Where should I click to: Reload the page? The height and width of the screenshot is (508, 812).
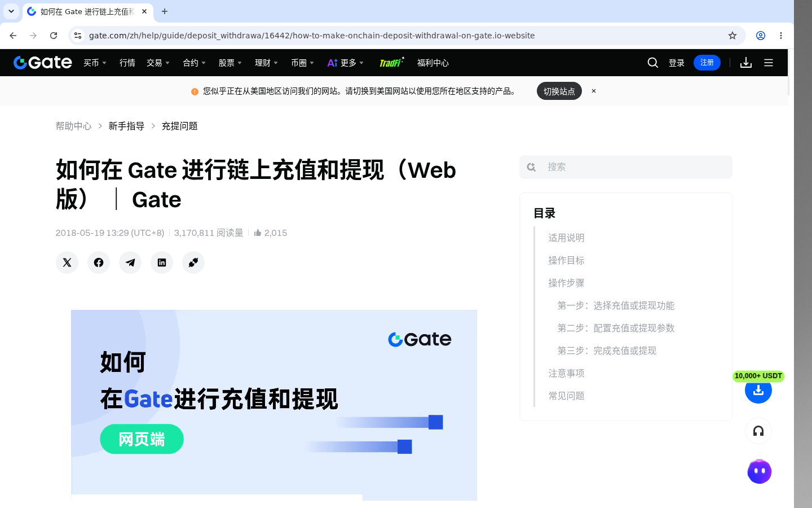pos(54,36)
